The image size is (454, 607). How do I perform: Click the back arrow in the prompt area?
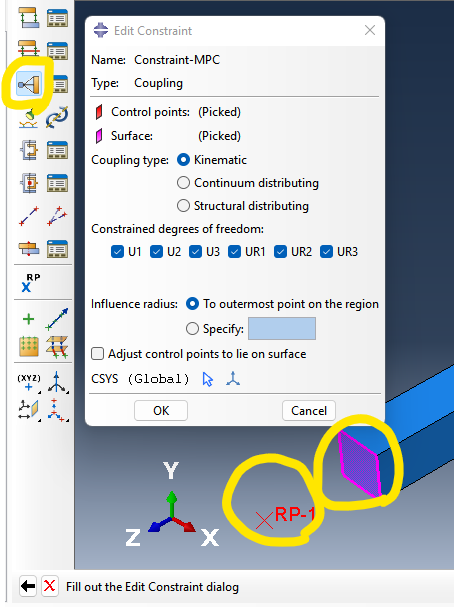28,586
